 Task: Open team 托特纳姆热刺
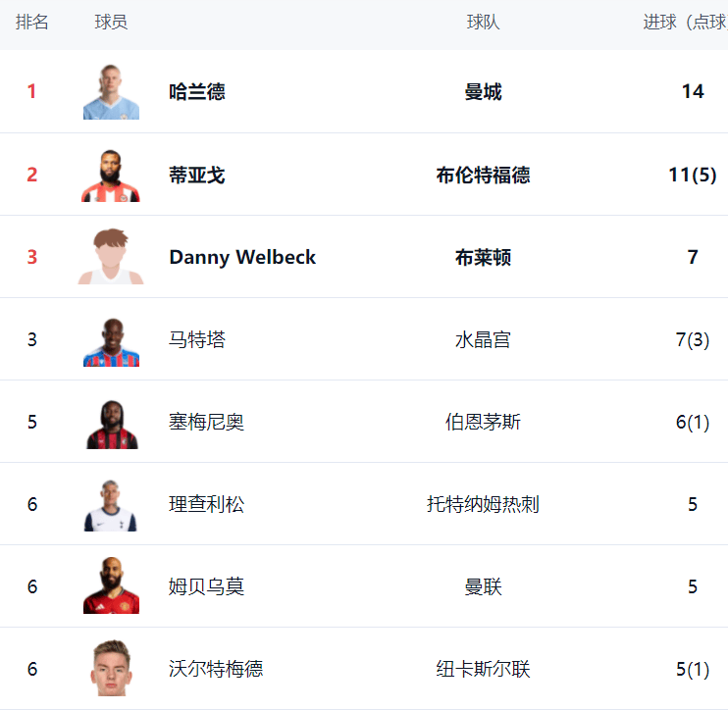click(x=483, y=505)
